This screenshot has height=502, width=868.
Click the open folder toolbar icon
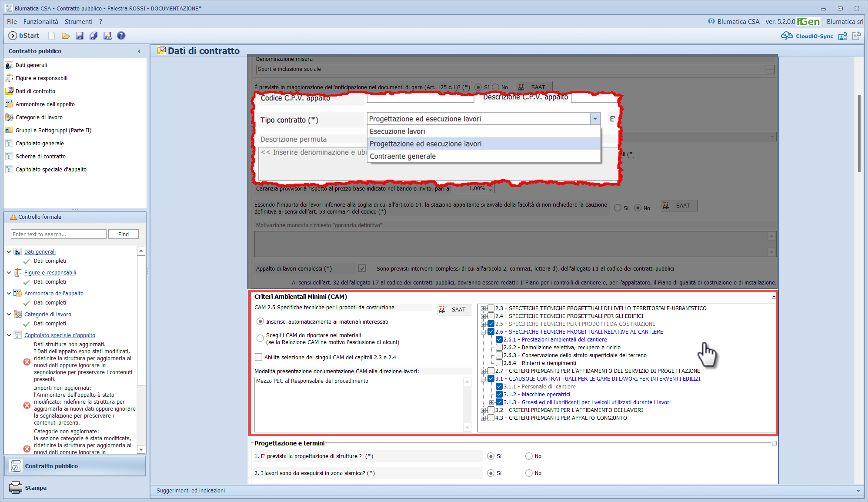click(66, 36)
